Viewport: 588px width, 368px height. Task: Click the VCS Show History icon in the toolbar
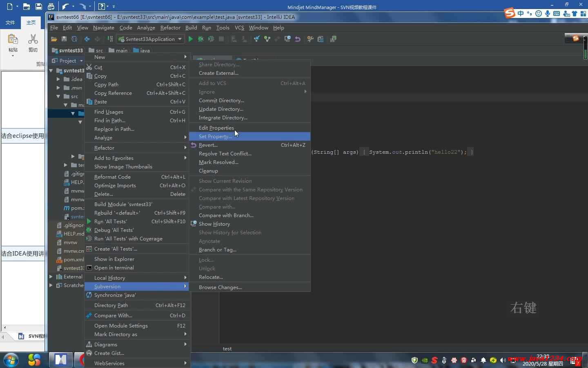[287, 39]
